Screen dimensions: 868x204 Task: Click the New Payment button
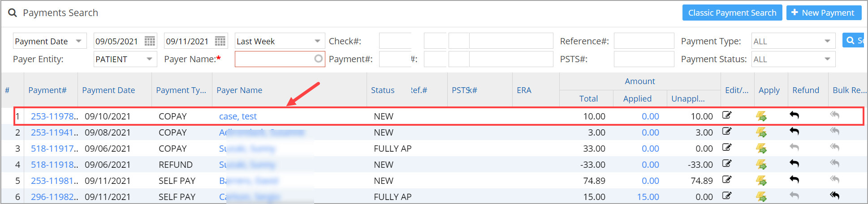pos(824,13)
